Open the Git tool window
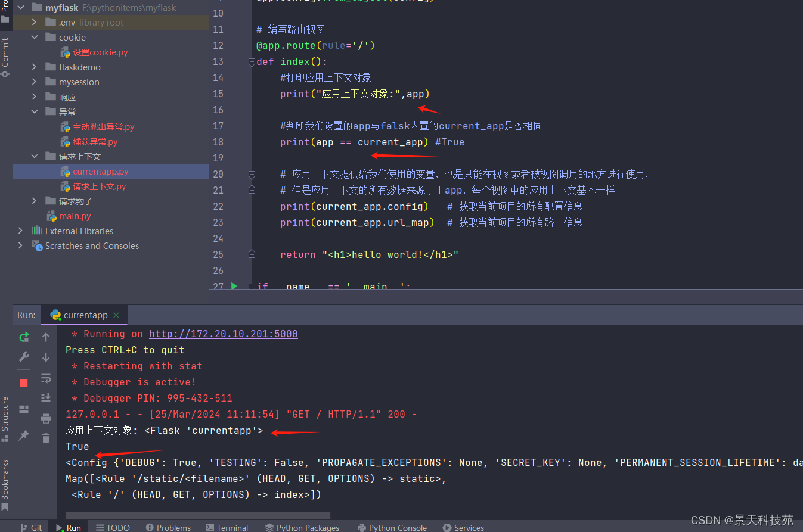 [x=30, y=527]
